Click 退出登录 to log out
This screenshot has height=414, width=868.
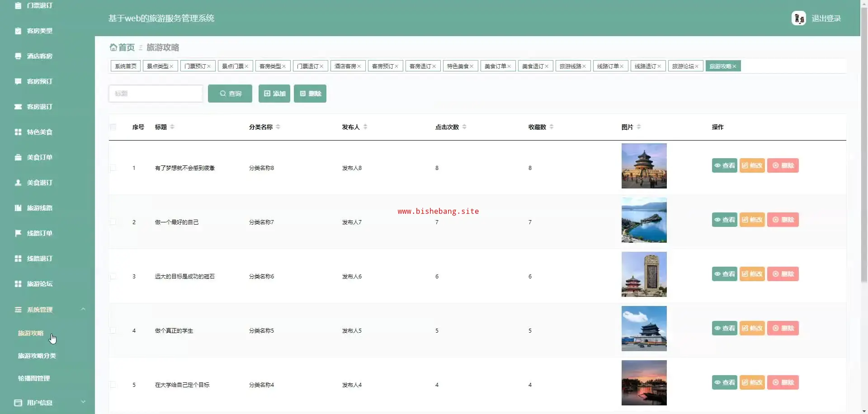[x=826, y=19]
